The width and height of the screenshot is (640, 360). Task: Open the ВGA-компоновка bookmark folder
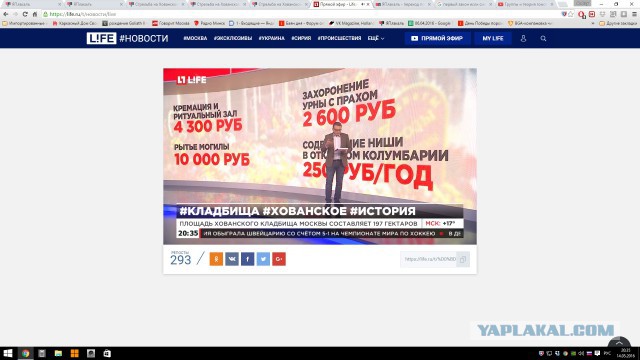530,23
